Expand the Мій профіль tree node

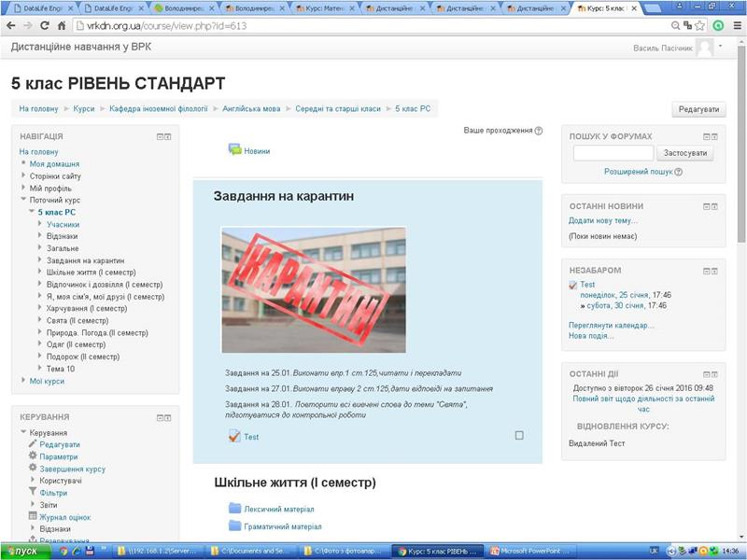click(x=23, y=188)
